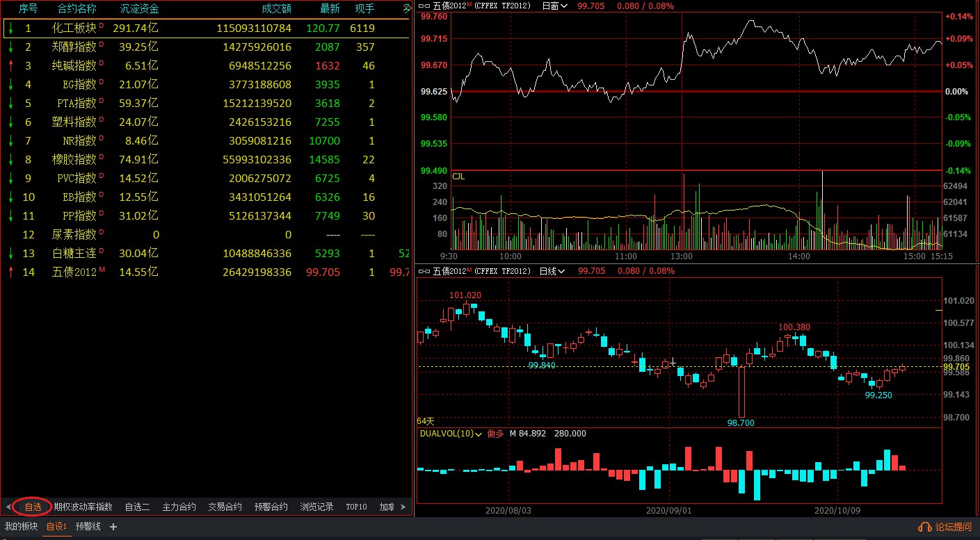Switch to the 我的板块 tab
This screenshot has height=540, width=980.
pyautogui.click(x=21, y=527)
